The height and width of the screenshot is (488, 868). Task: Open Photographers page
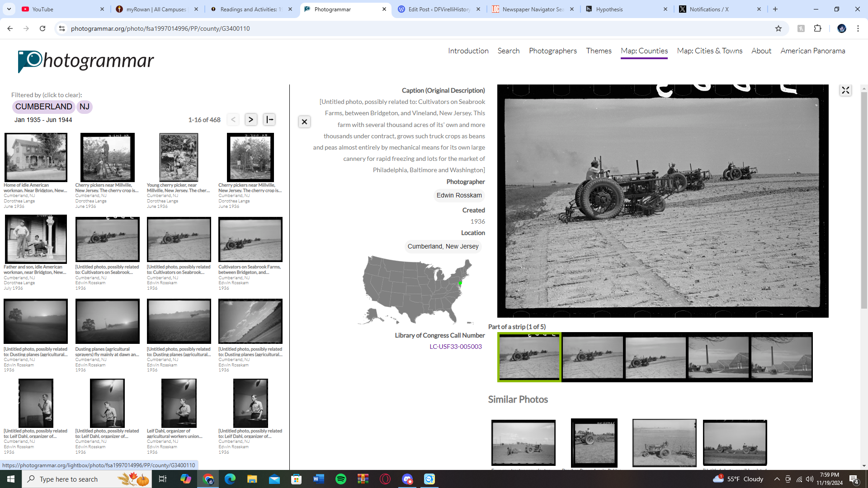pyautogui.click(x=553, y=51)
